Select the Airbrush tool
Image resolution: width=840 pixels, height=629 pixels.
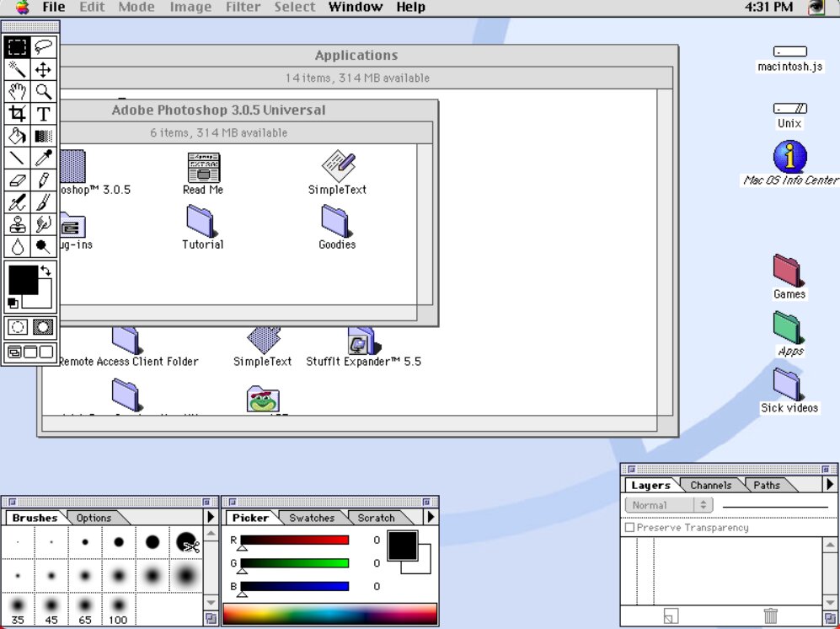click(x=17, y=202)
